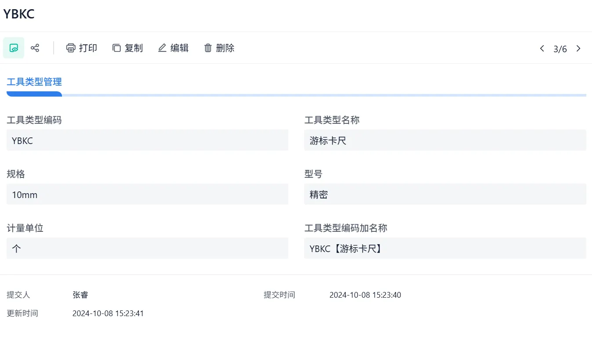Click the submitter name 张睿
The height and width of the screenshot is (364, 592).
80,295
